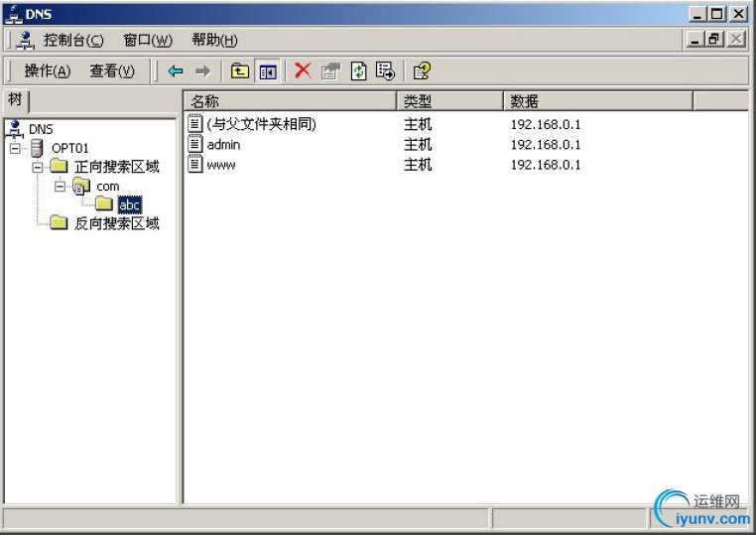The height and width of the screenshot is (535, 756).
Task: Click 主机 type in the admin row
Action: click(418, 144)
